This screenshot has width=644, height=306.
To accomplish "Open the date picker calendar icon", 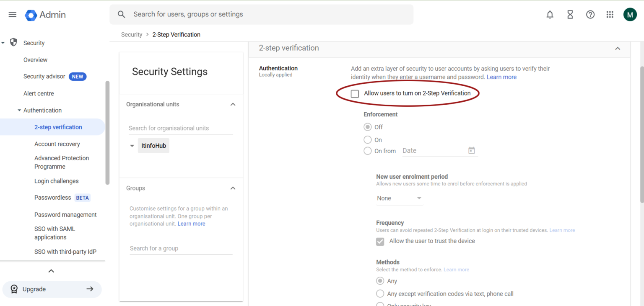I will click(471, 150).
